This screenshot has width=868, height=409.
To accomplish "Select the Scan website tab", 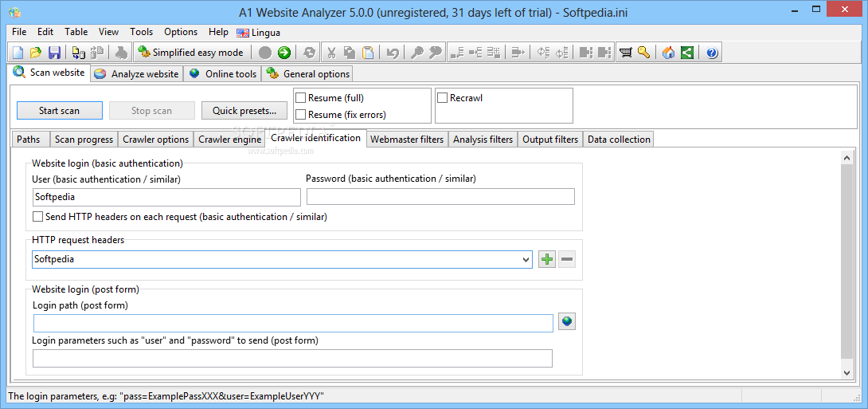I will [50, 73].
